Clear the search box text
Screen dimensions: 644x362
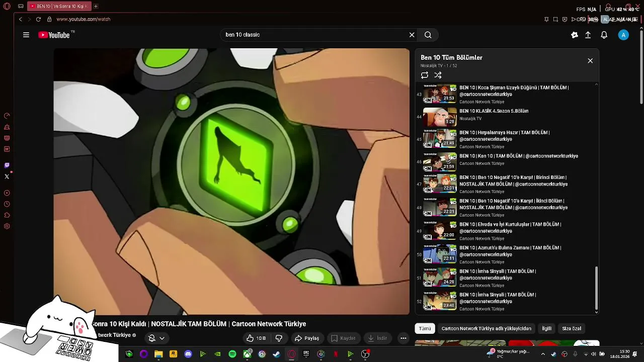pos(412,35)
